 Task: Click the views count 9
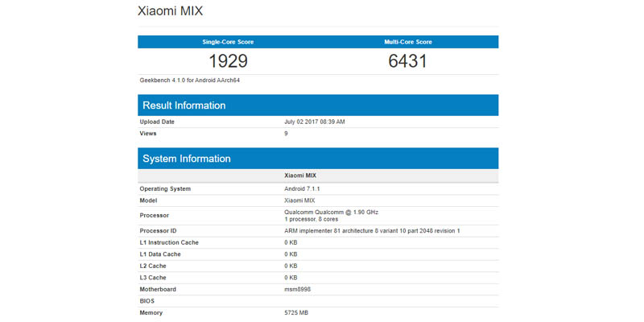[286, 134]
